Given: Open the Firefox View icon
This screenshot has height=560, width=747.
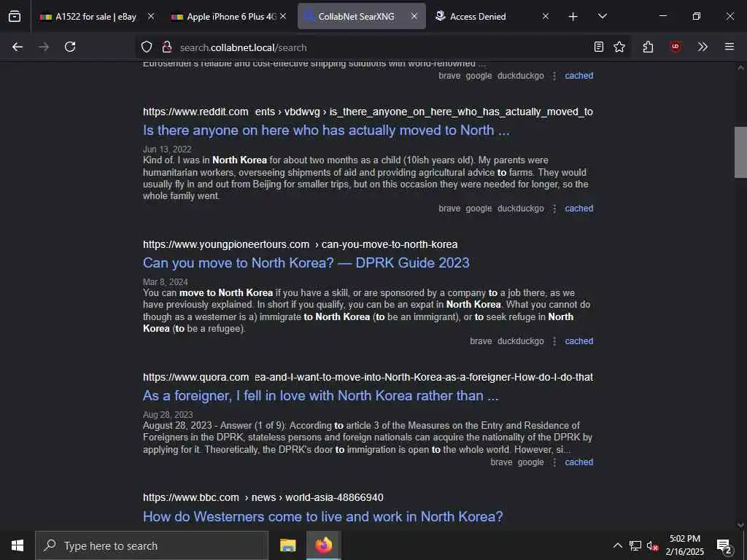Looking at the screenshot, I should pos(15,16).
